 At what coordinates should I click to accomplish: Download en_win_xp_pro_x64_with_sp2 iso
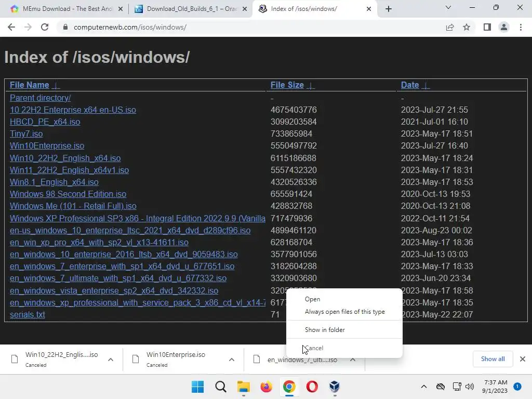pos(99,242)
